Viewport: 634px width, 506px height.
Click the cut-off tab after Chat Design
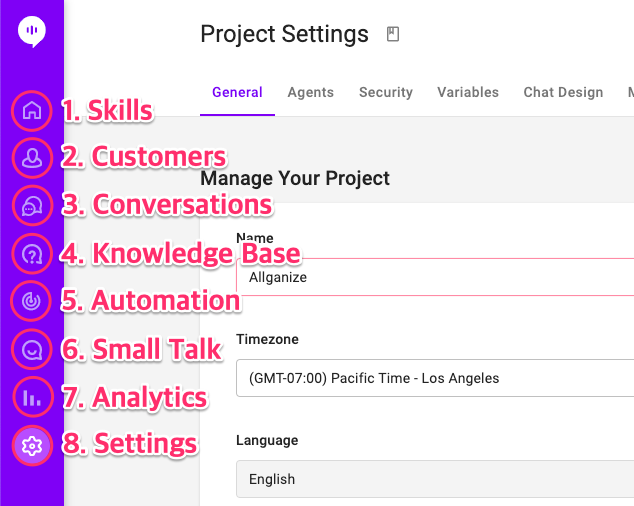coord(629,92)
